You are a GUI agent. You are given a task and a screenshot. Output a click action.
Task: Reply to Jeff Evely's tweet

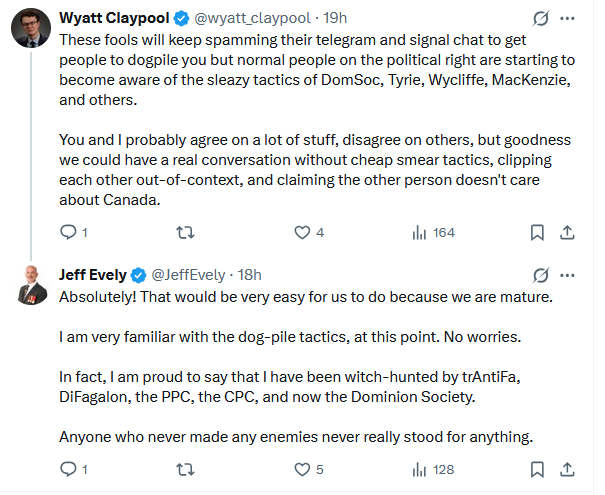click(69, 469)
